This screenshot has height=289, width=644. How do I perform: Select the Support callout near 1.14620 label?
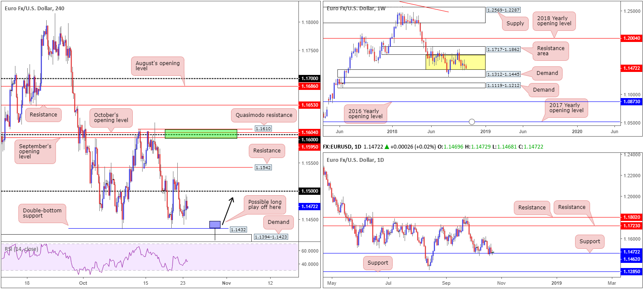(590, 241)
